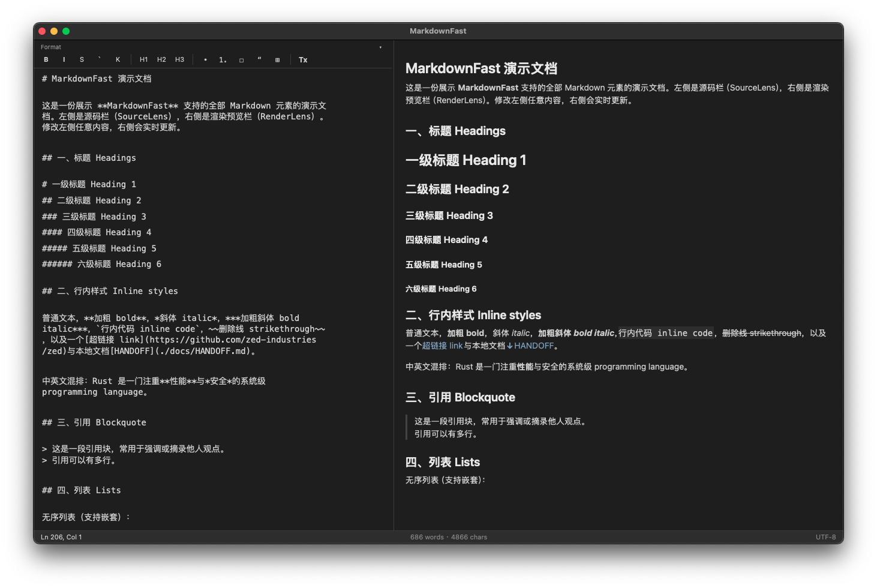Click the strikethrough text 删除线 in preview

762,333
